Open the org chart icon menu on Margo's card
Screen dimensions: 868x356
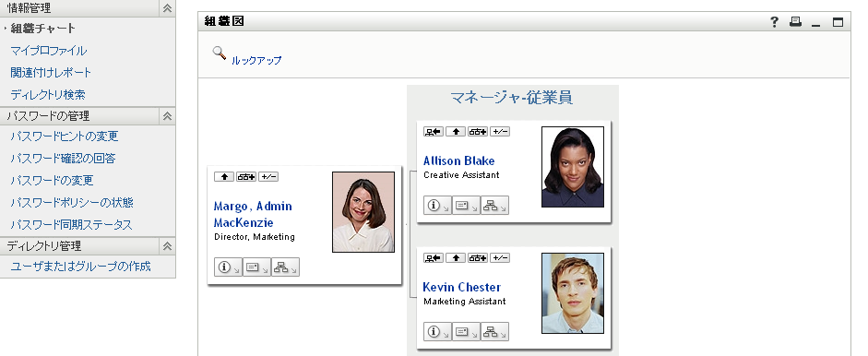[285, 267]
